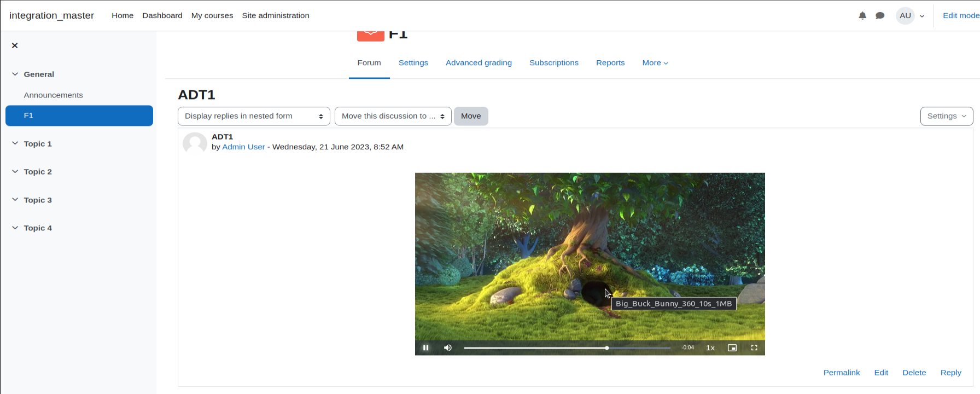980x394 pixels.
Task: Open picture-in-picture mode for video
Action: coord(732,347)
